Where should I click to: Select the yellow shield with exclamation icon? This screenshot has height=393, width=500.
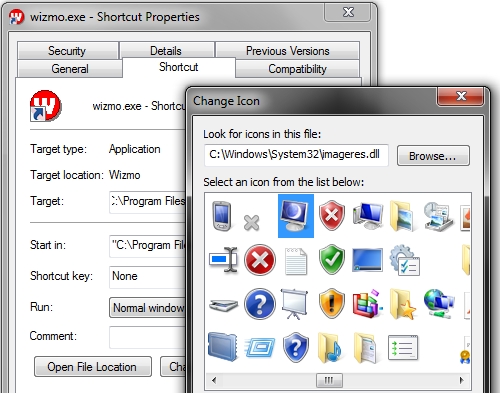(331, 303)
